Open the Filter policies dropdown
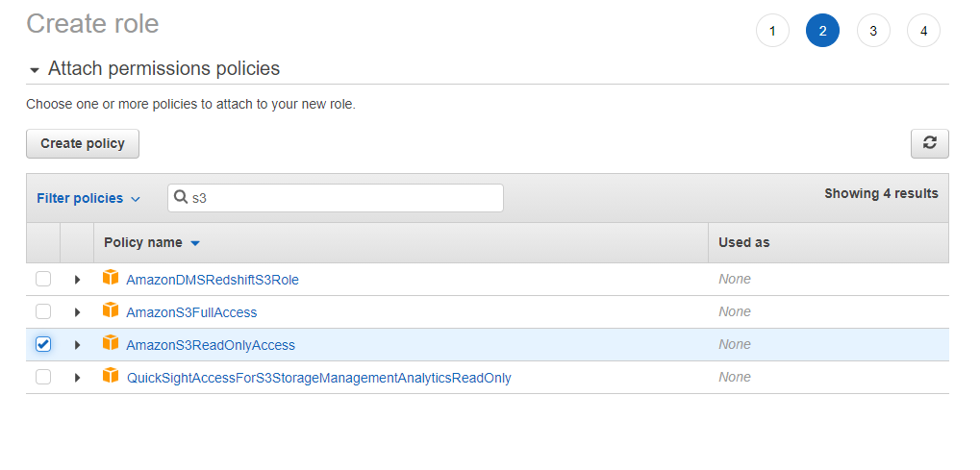Image resolution: width=980 pixels, height=470 pixels. (88, 198)
